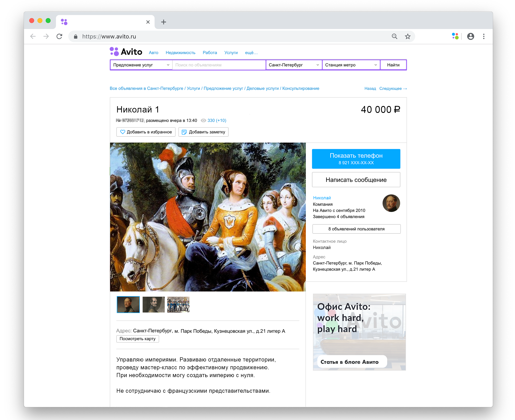This screenshot has height=420, width=515.
Task: Expand the Предложение услуг category dropdown
Action: point(141,65)
